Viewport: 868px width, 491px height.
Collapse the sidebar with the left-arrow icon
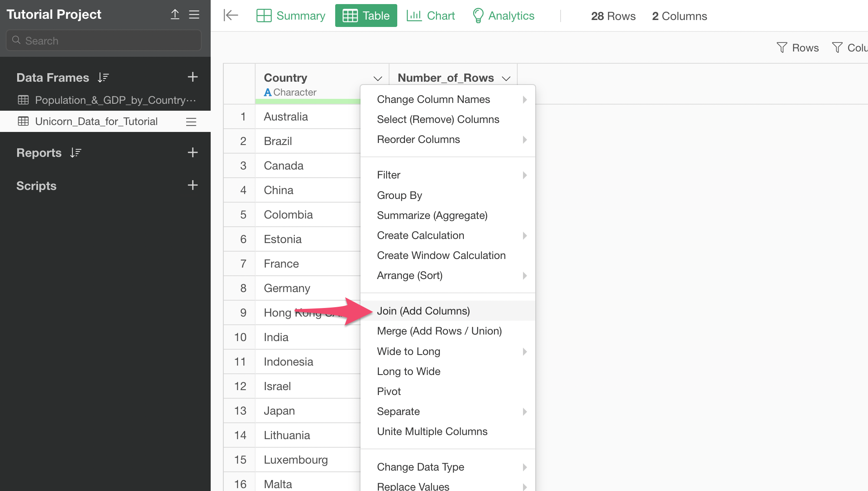tap(231, 16)
